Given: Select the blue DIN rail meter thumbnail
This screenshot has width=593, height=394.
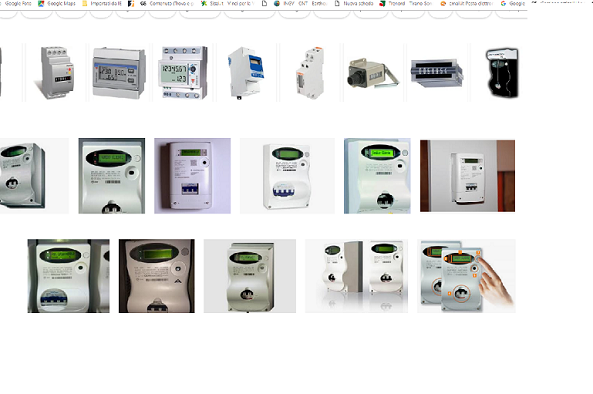Looking at the screenshot, I should tap(247, 72).
